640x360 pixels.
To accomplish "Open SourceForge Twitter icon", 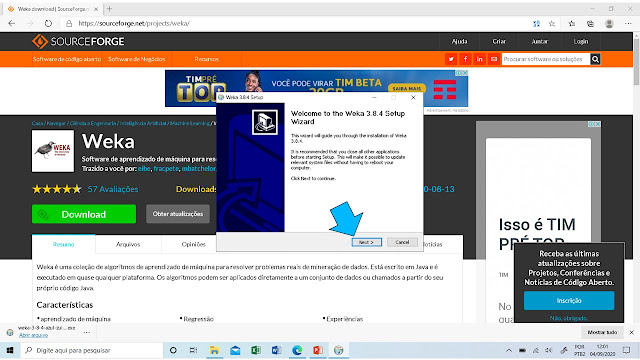I will pos(451,59).
